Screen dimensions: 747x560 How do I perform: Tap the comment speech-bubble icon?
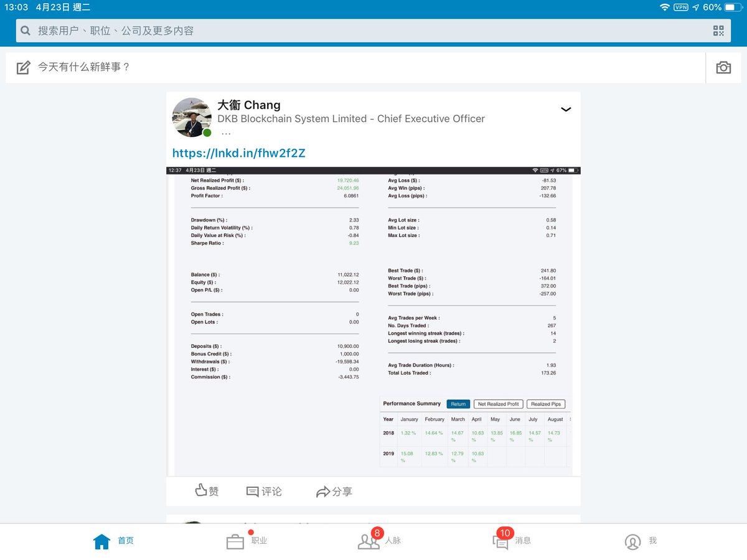point(252,492)
